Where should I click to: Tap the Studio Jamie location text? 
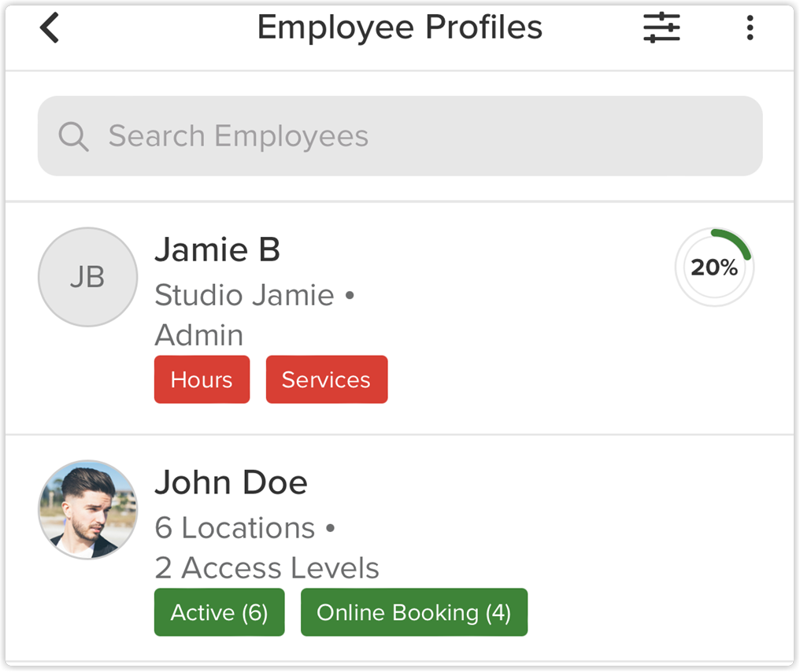click(x=244, y=295)
